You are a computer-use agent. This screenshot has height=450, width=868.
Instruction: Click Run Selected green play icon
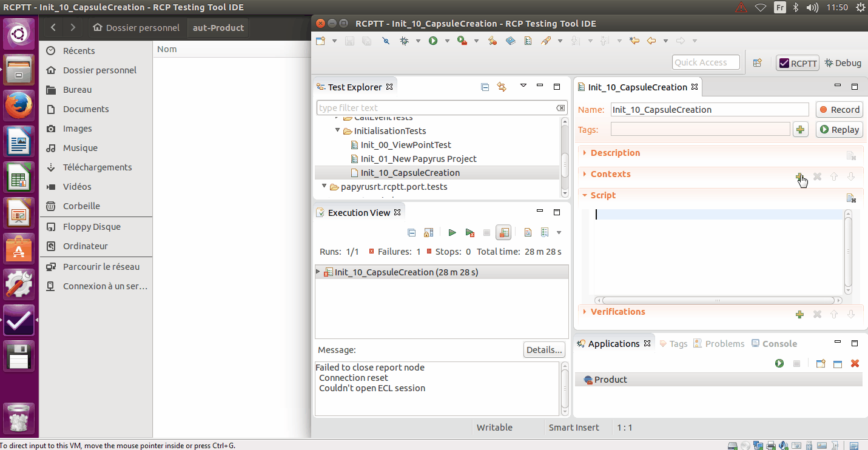click(452, 232)
